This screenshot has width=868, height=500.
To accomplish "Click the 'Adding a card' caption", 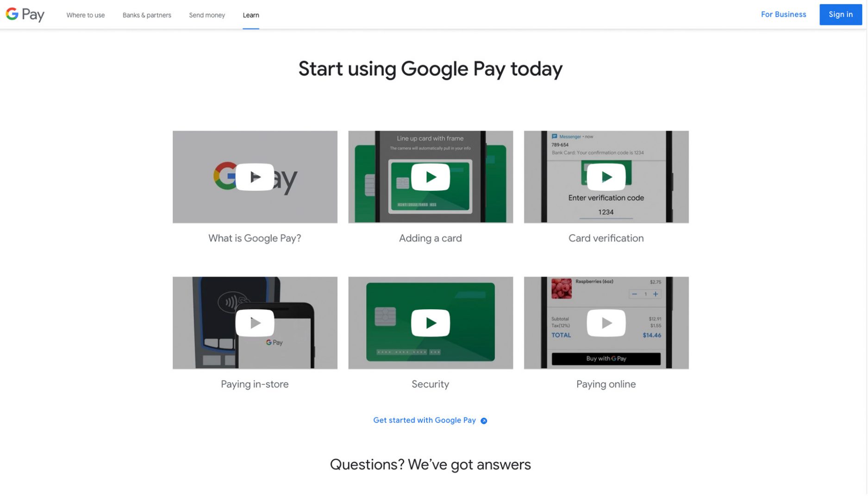I will coord(431,238).
